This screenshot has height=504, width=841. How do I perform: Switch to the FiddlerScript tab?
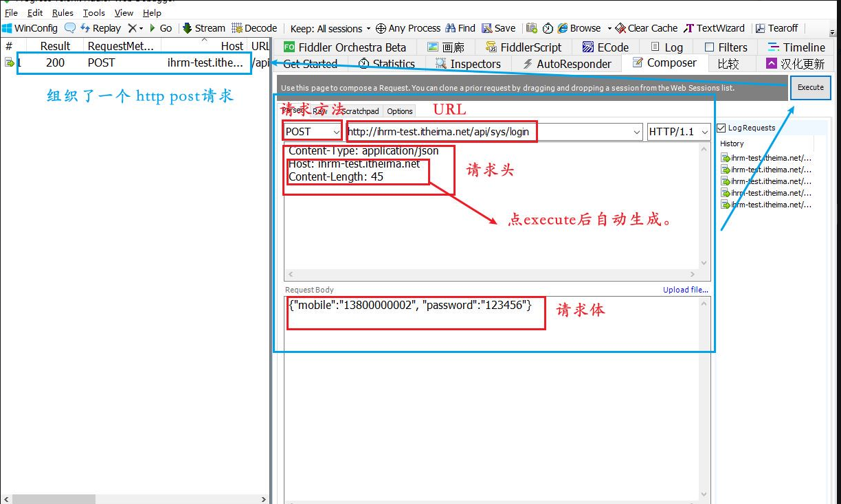click(x=523, y=47)
